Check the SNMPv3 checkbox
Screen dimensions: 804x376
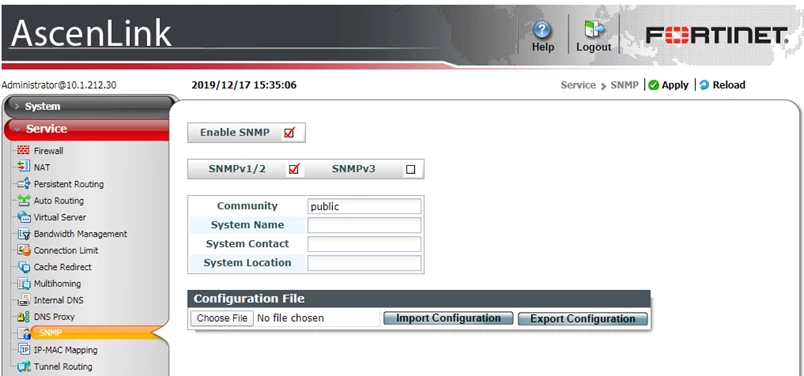(x=410, y=169)
